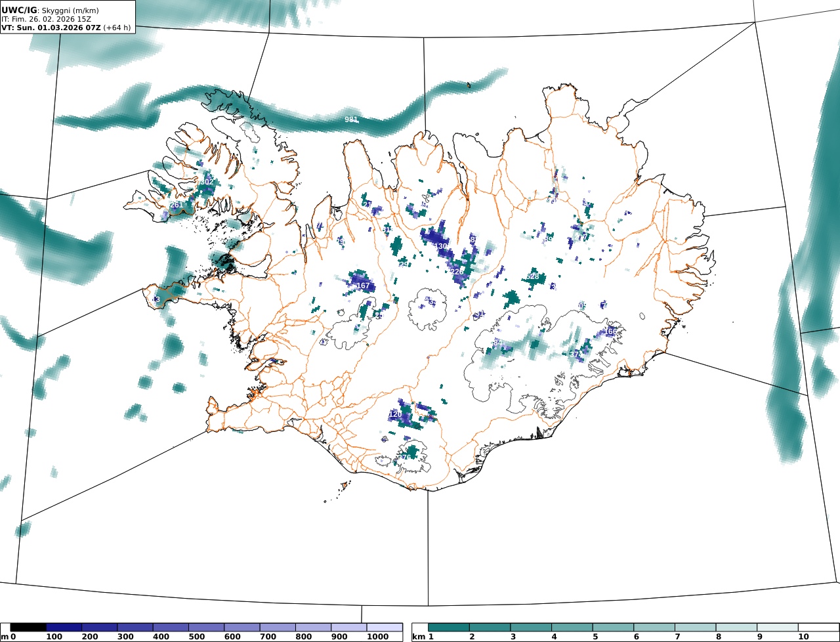Click the '261' visibility value in the Westfjords
Viewport: 840px width, 642px height.
[x=177, y=205]
